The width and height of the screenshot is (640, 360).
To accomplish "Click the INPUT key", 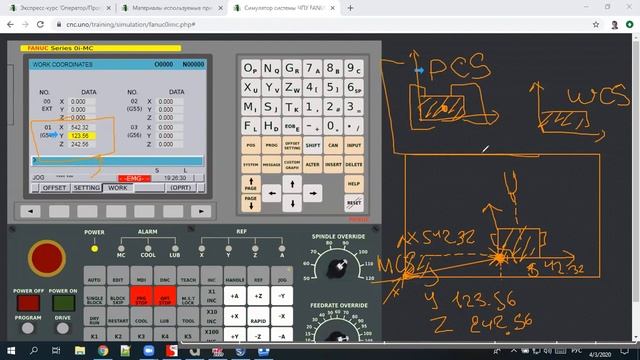I will tap(354, 145).
